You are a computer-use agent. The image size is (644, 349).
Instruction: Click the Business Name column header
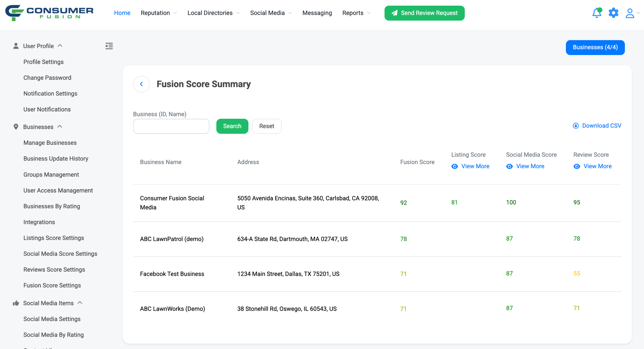point(161,162)
